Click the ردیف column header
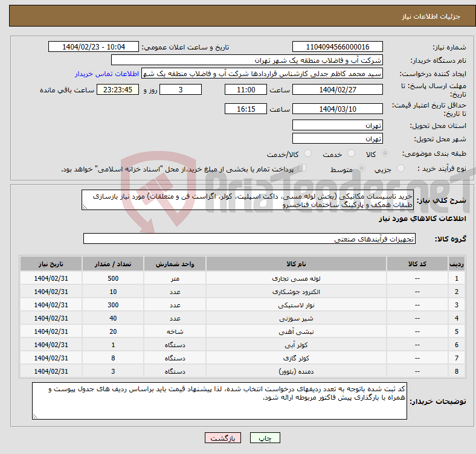 pyautogui.click(x=456, y=264)
